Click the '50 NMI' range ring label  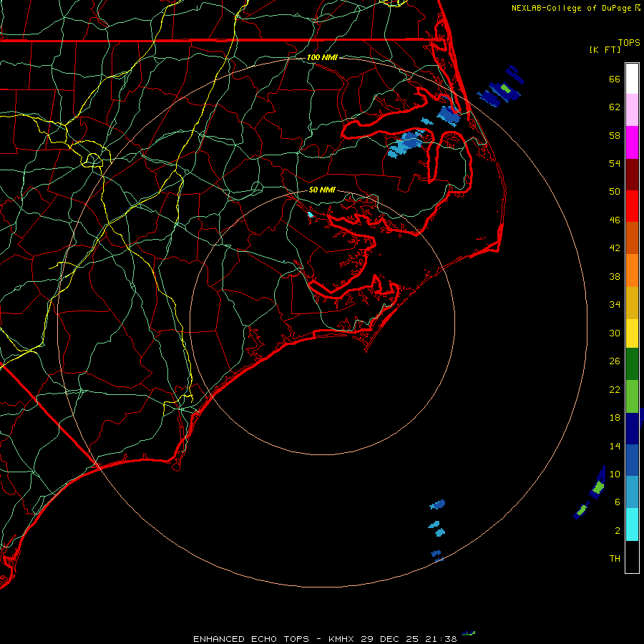coord(322,190)
